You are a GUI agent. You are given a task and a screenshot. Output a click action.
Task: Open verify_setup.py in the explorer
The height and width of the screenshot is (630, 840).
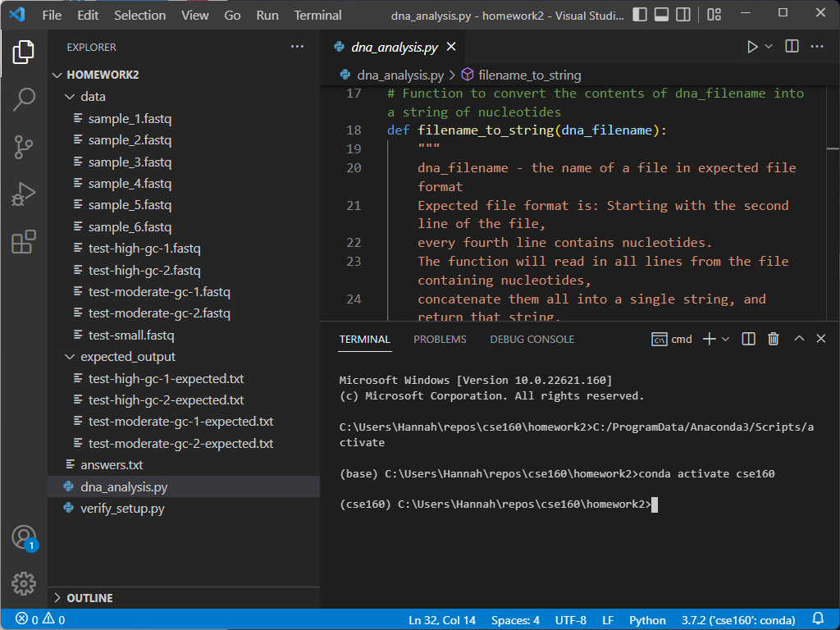click(x=122, y=509)
